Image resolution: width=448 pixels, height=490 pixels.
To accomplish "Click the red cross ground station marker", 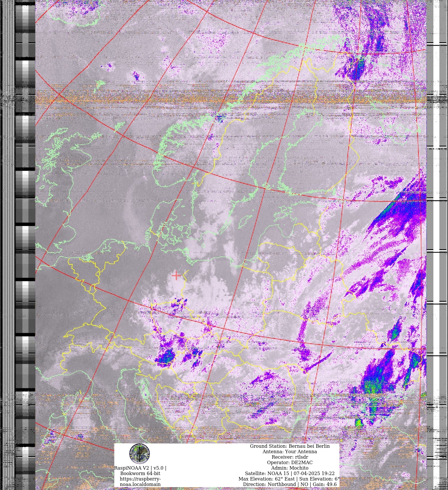I will 176,275.
